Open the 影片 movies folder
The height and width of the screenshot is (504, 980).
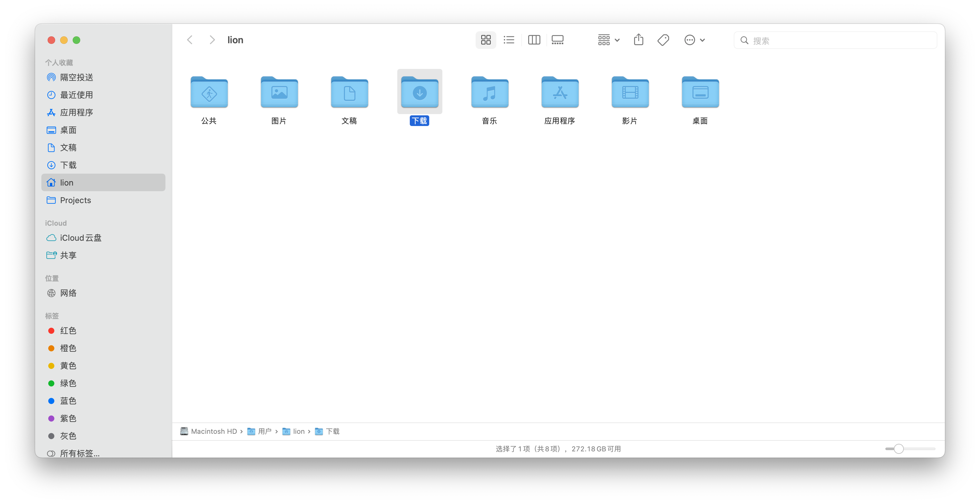tap(630, 93)
